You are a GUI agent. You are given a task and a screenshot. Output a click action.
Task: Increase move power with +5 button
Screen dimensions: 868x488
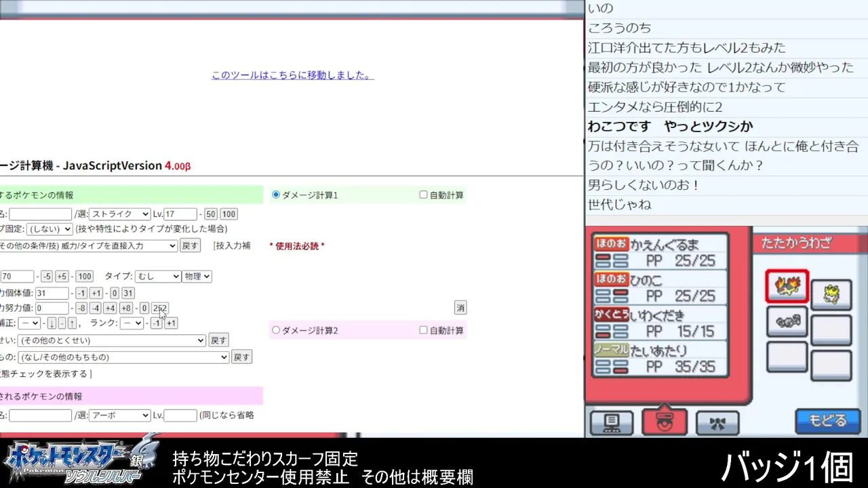(x=62, y=277)
